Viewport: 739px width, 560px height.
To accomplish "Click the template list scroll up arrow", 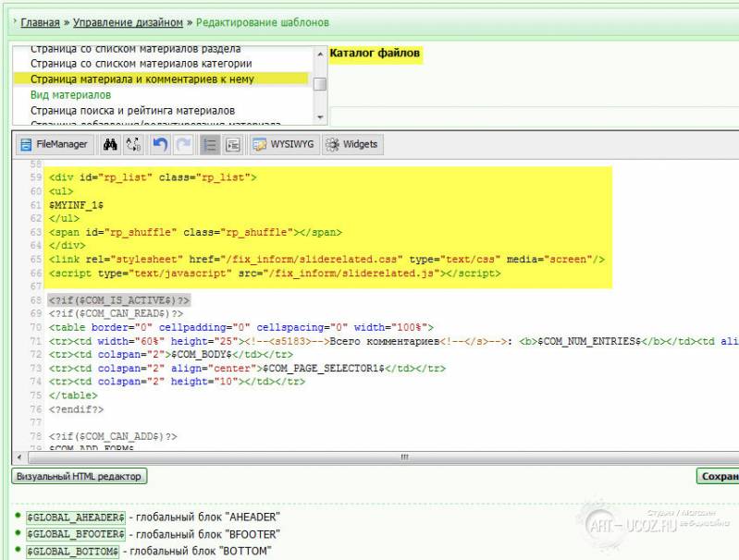I will point(320,55).
